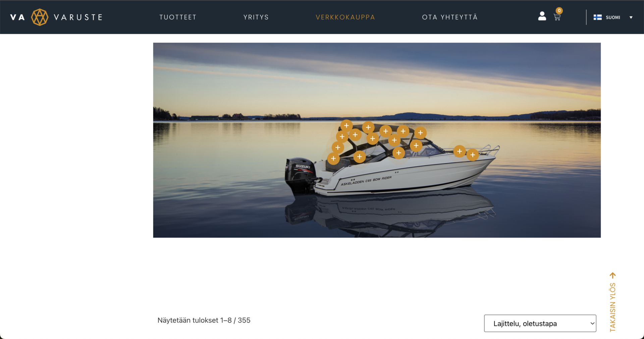Click the Finnish flag icon
Viewport: 644px width, 339px height.
coord(597,17)
